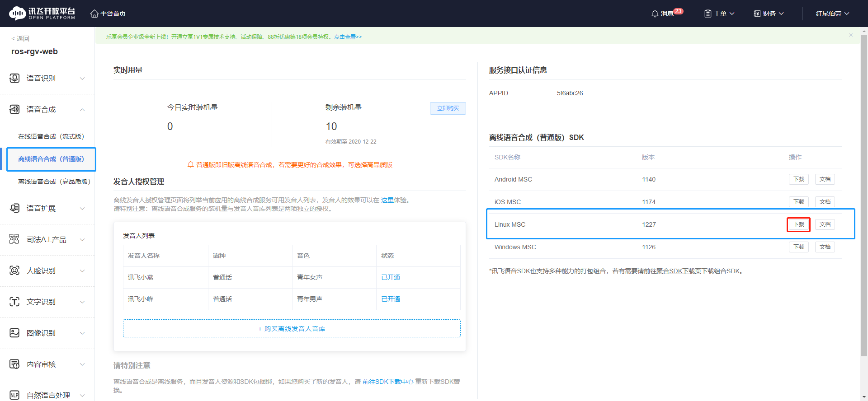The image size is (868, 401).
Task: Click the scrollbar down arrow
Action: [864, 397]
